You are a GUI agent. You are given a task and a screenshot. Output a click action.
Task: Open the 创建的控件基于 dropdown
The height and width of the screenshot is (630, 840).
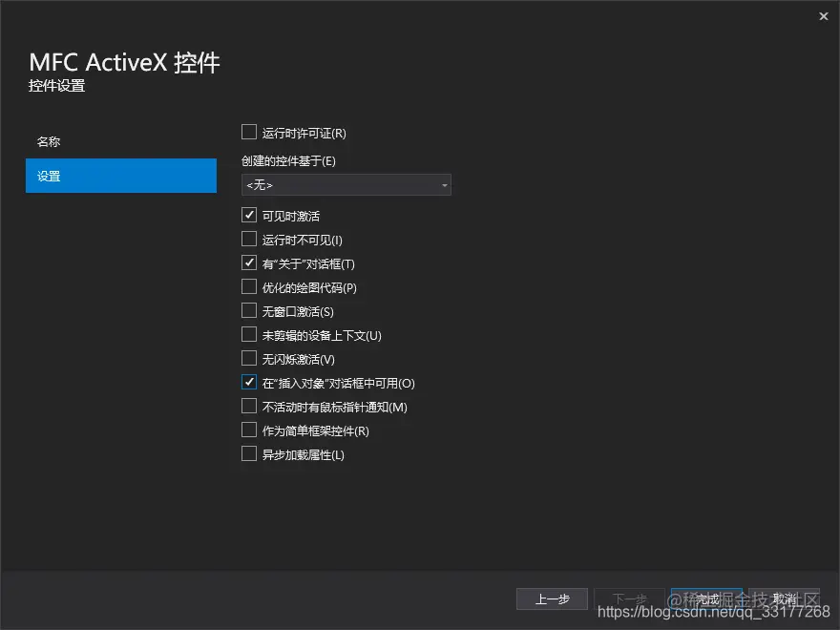point(346,185)
